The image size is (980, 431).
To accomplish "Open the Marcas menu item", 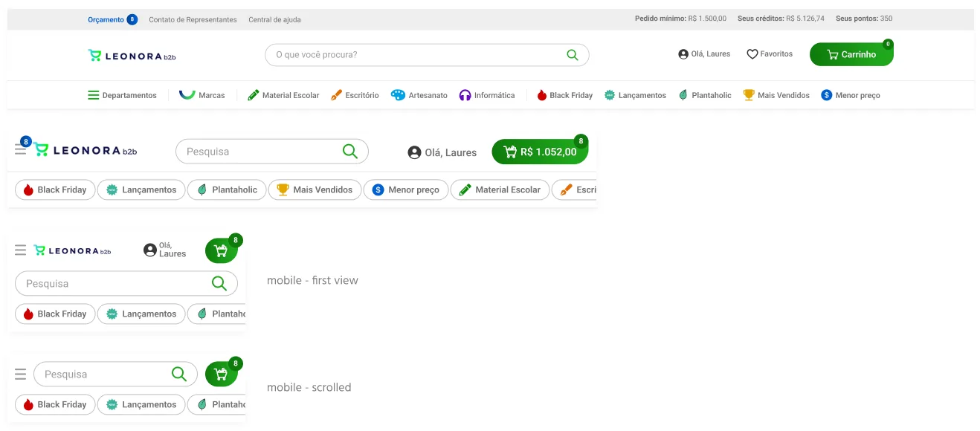I will (202, 95).
